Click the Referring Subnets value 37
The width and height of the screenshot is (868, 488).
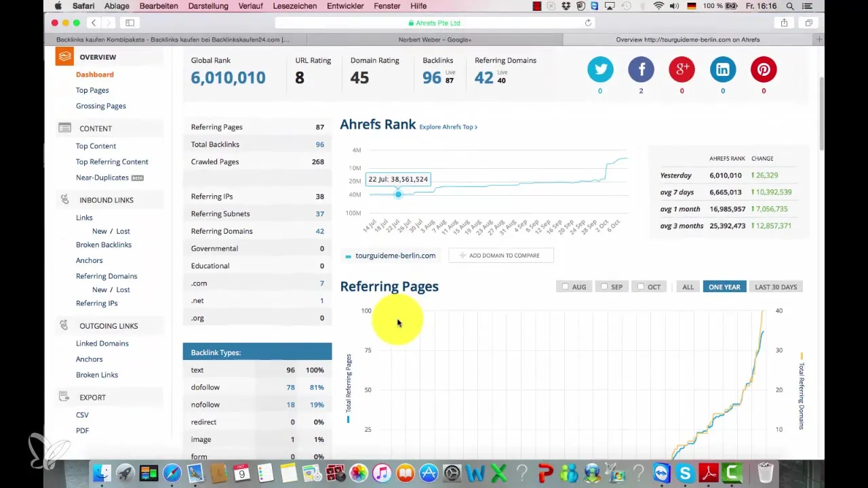coord(319,213)
